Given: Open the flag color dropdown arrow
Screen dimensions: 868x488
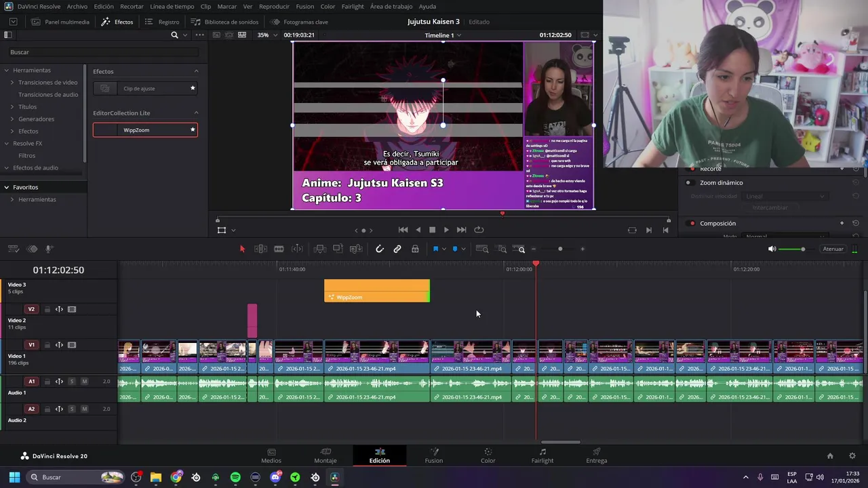Looking at the screenshot, I should [444, 249].
